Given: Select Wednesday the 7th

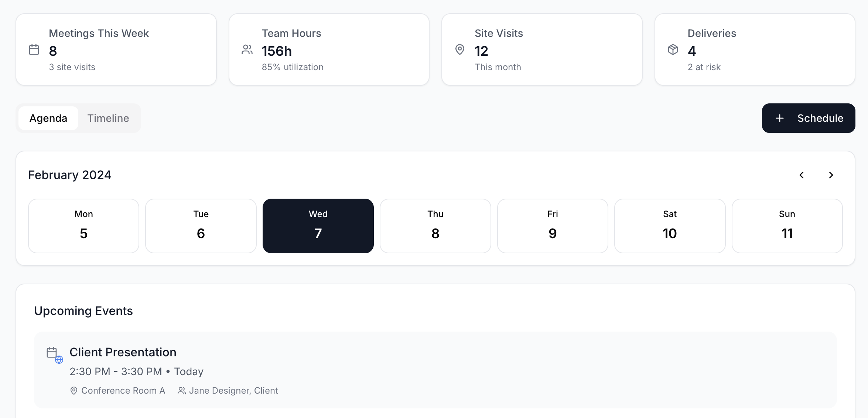Looking at the screenshot, I should [x=318, y=226].
